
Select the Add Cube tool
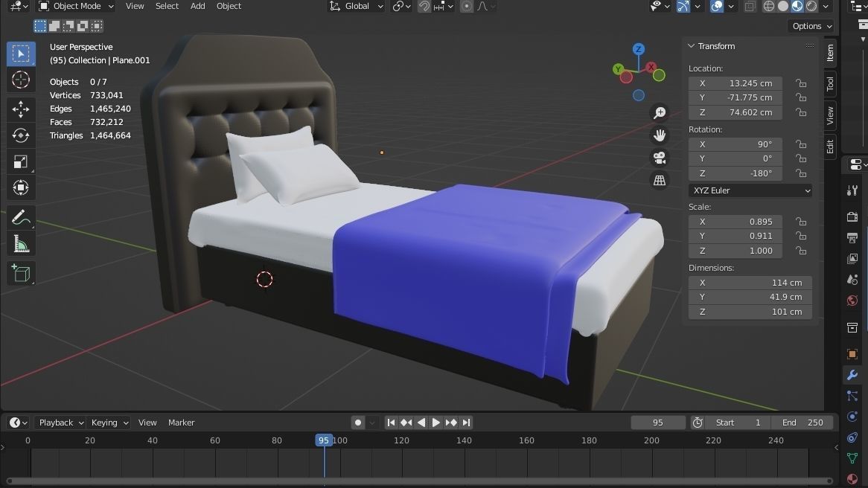click(21, 273)
